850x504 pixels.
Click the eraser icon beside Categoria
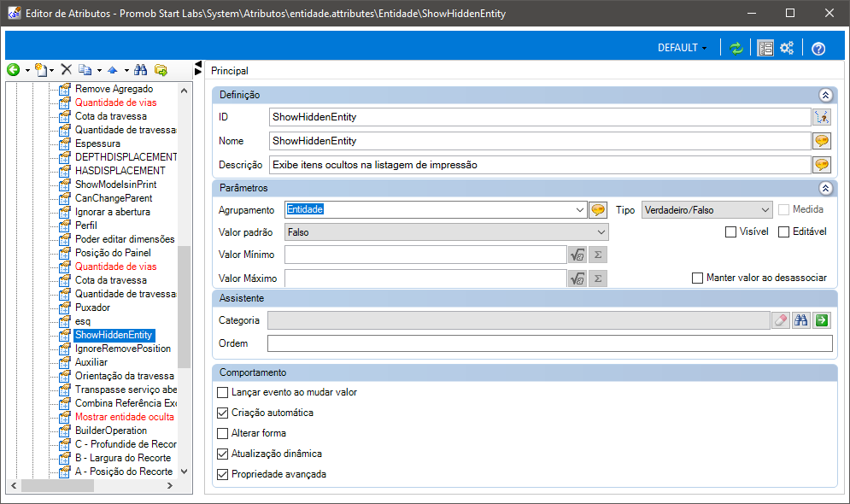(x=781, y=320)
